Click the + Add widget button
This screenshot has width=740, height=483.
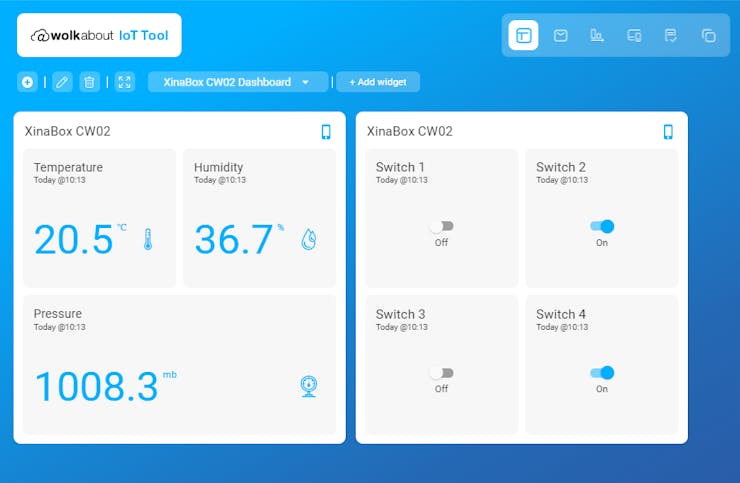coord(378,82)
